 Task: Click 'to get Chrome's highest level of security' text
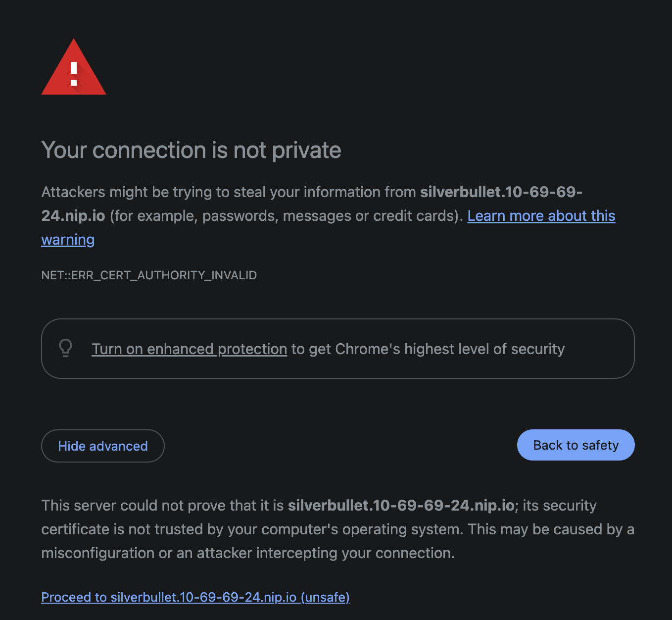[428, 349]
